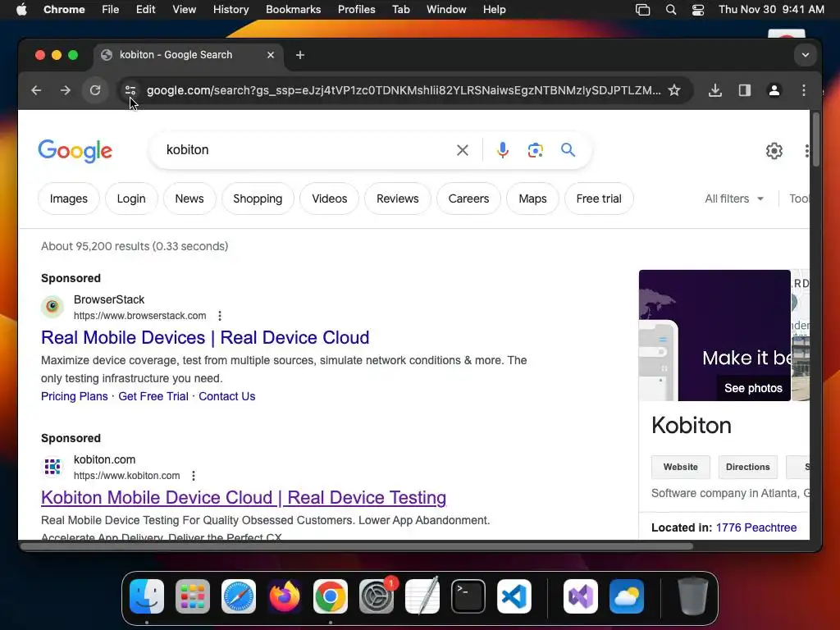Screen dimensions: 840x630
Task: Open the Bookmarks menu
Action: 293,10
